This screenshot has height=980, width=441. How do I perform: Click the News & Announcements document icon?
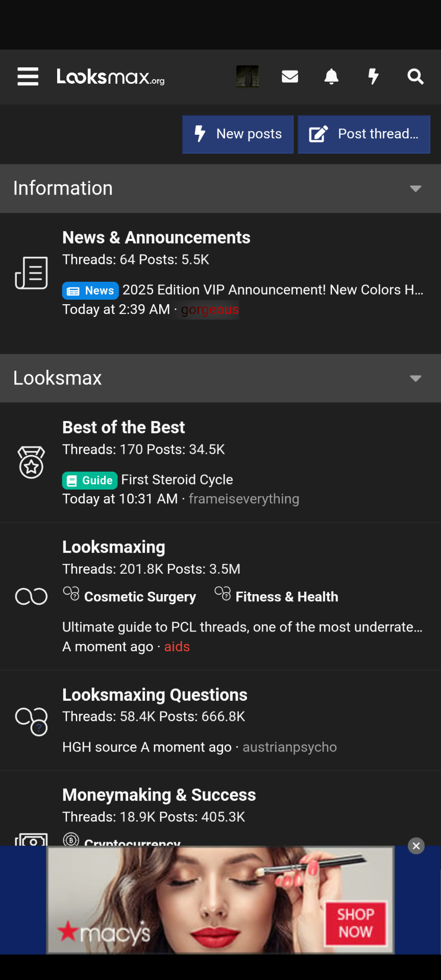click(31, 273)
